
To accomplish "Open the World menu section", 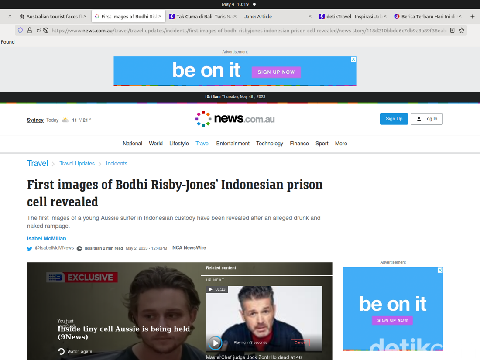I will pos(156,143).
